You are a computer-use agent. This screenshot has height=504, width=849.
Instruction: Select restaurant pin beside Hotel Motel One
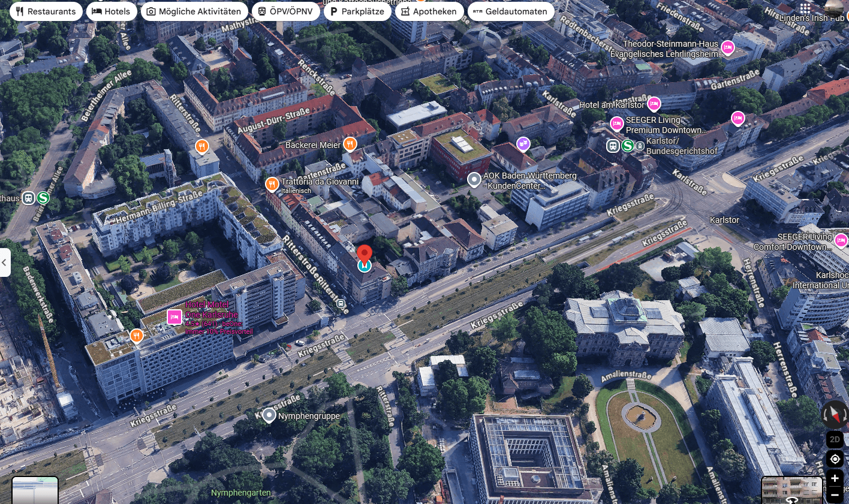pyautogui.click(x=137, y=336)
